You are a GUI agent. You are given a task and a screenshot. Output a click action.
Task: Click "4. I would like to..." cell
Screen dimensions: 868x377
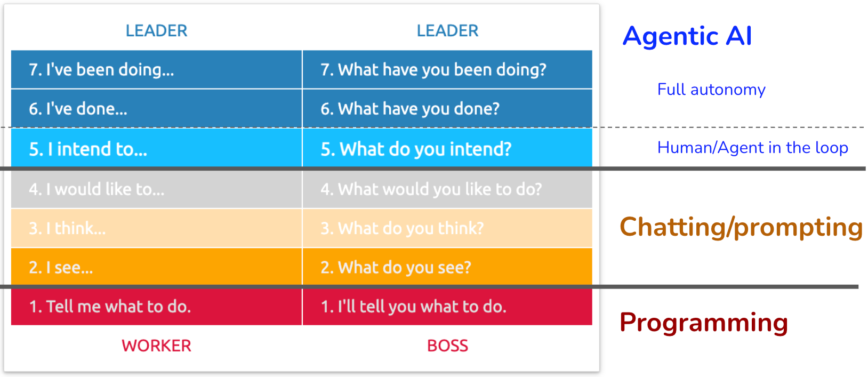click(x=156, y=189)
